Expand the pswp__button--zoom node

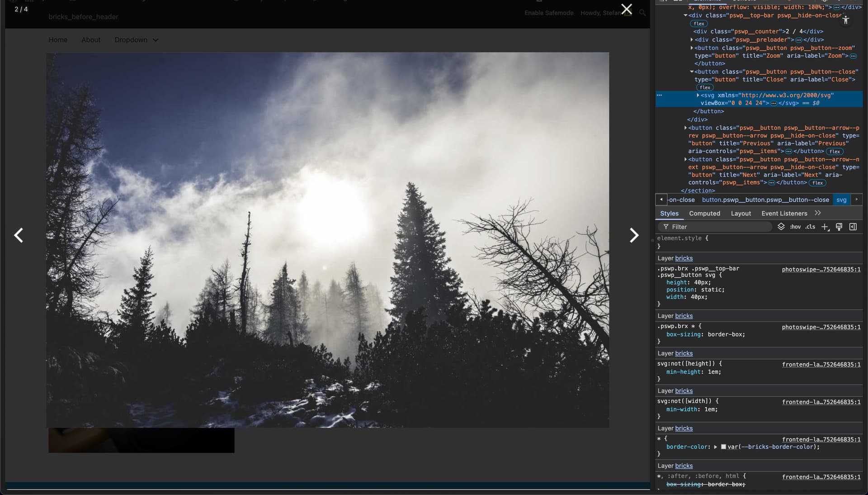pos(692,48)
